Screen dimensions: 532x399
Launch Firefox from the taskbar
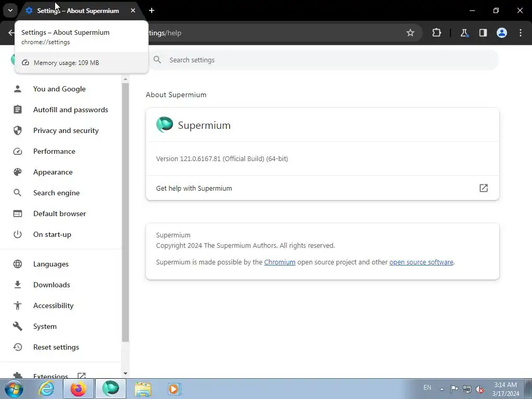pos(78,389)
